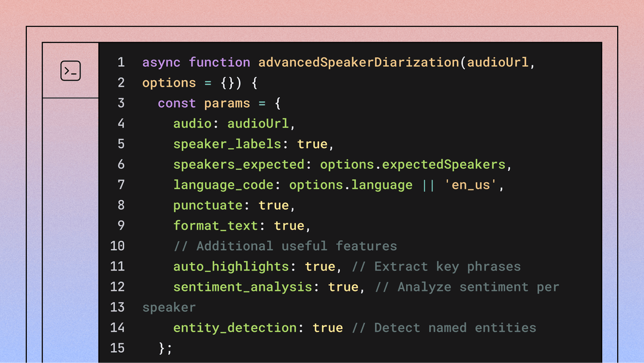Click the true value on line 5

coord(312,144)
